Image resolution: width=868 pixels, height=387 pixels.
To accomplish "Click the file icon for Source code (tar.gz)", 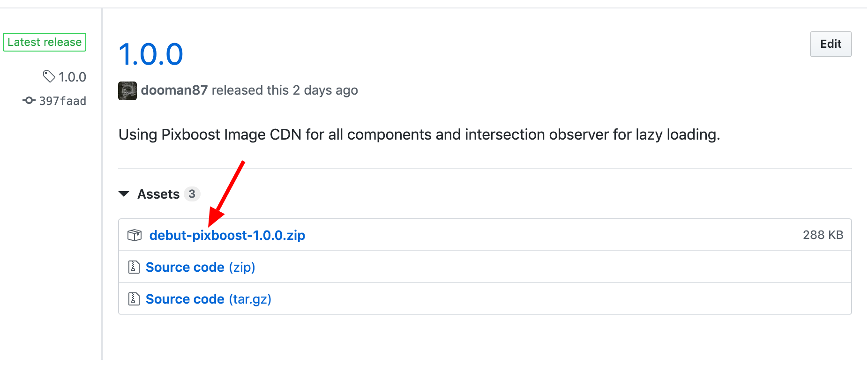I will click(134, 299).
